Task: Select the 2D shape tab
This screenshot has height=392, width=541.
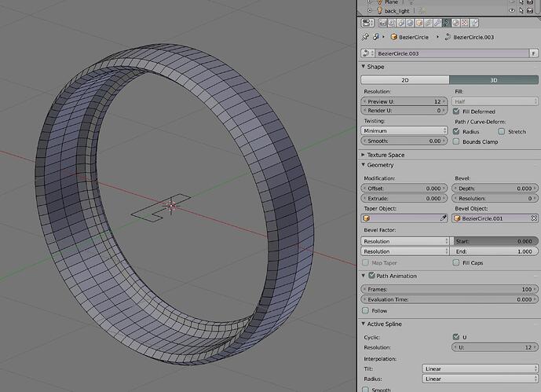Action: point(405,80)
